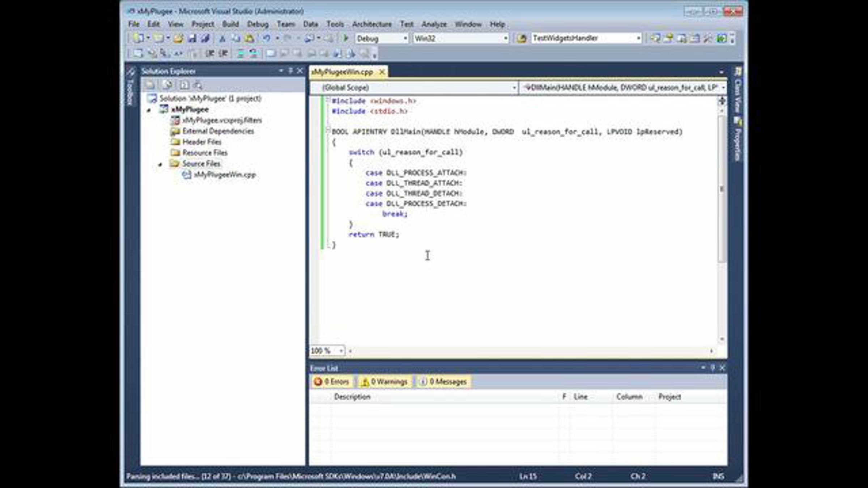Click the Undo arrow icon

coord(267,38)
